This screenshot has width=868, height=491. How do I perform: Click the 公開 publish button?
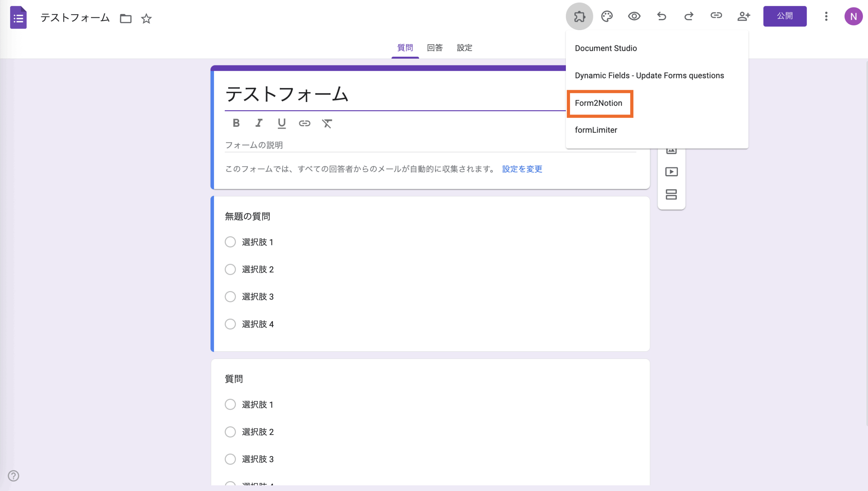[x=785, y=16]
